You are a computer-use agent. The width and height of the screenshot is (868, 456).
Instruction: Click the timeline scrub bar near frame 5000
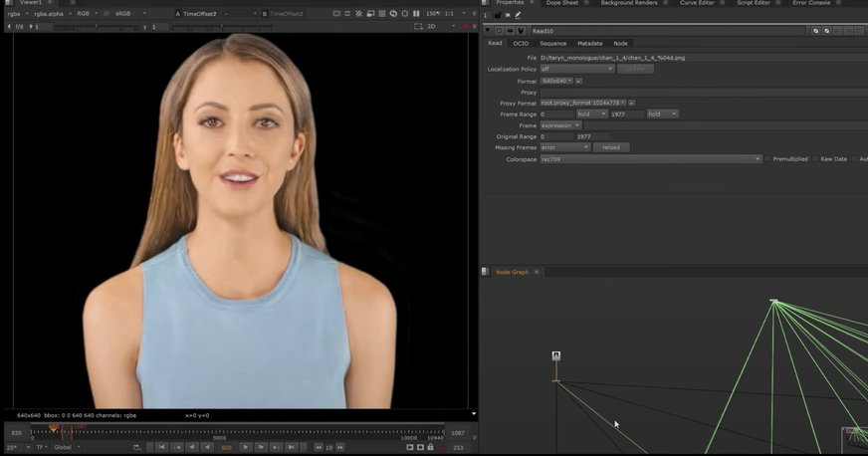coord(219,431)
